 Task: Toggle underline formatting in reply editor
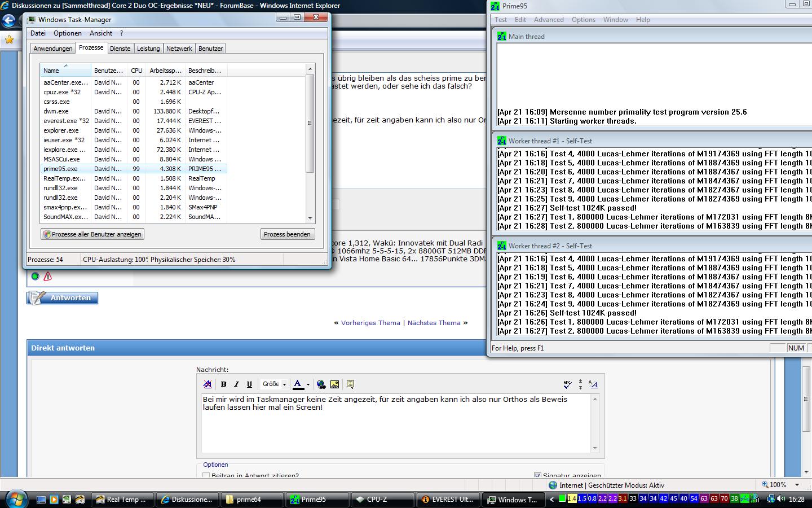pyautogui.click(x=249, y=384)
